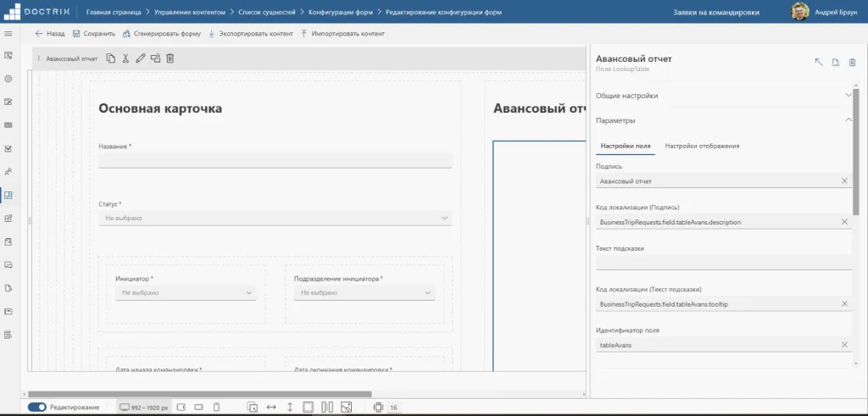Click the image placeholder icon in the bottom bar
The height and width of the screenshot is (416, 868).
click(x=347, y=408)
